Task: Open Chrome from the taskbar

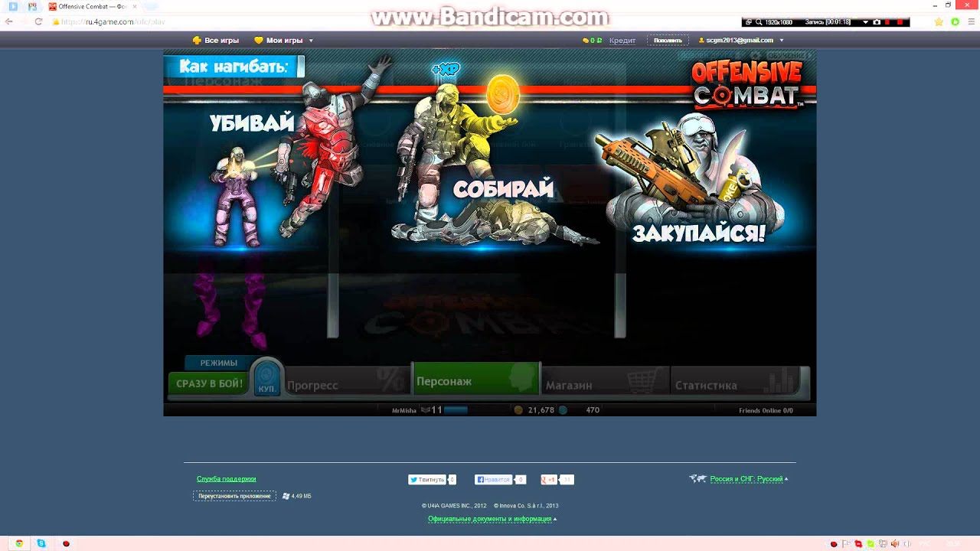Action: point(19,543)
